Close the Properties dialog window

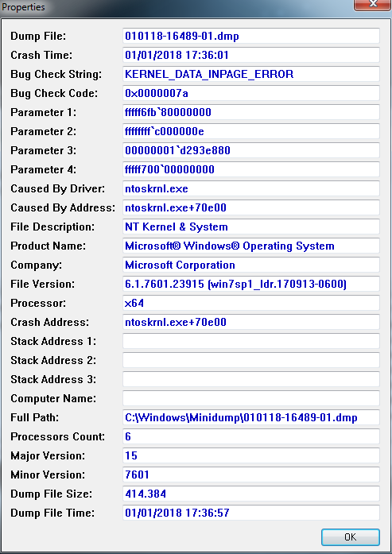click(372, 3)
